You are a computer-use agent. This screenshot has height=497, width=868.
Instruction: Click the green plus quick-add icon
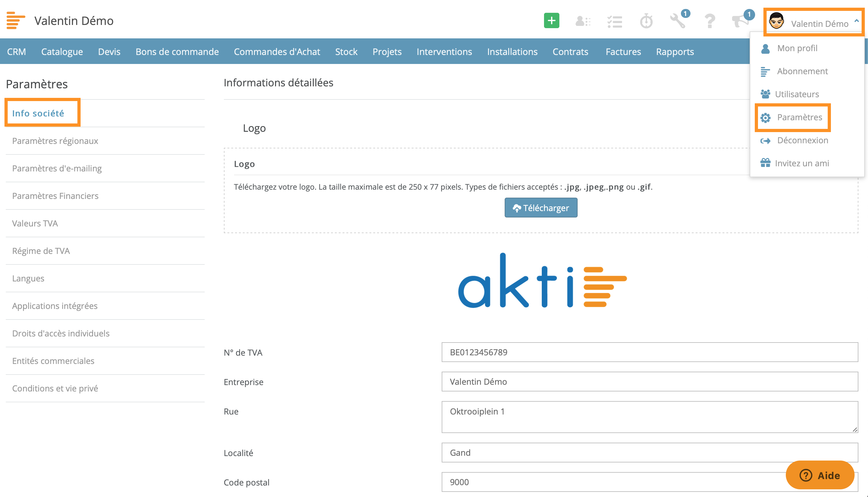pyautogui.click(x=551, y=21)
